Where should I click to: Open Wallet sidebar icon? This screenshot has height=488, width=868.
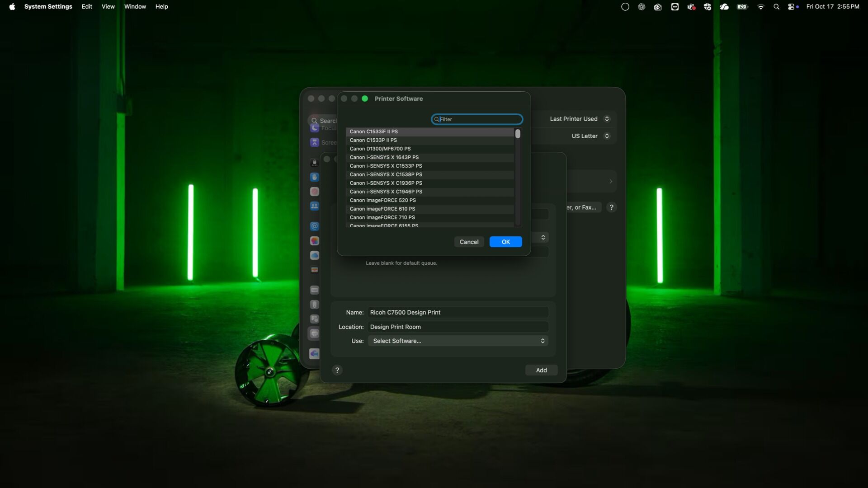(x=315, y=270)
